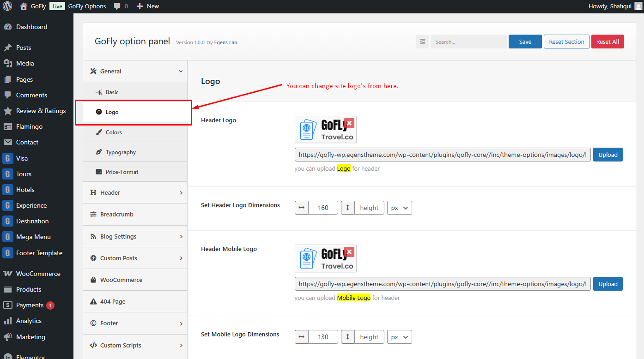Click the New plus icon

coord(140,6)
